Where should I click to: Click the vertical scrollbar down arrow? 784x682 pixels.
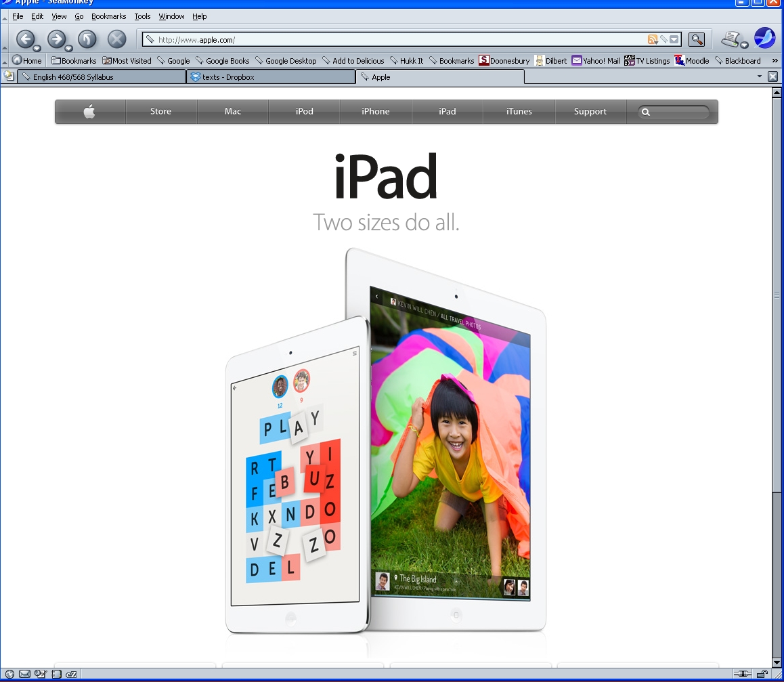pos(777,662)
